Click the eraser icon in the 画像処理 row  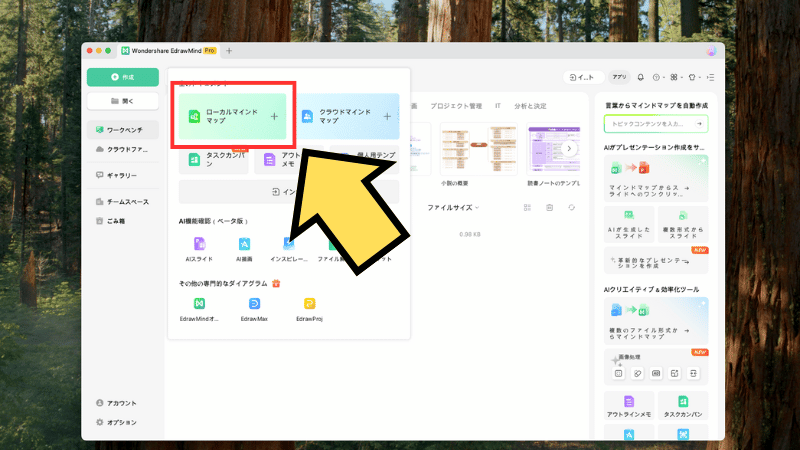tap(637, 373)
